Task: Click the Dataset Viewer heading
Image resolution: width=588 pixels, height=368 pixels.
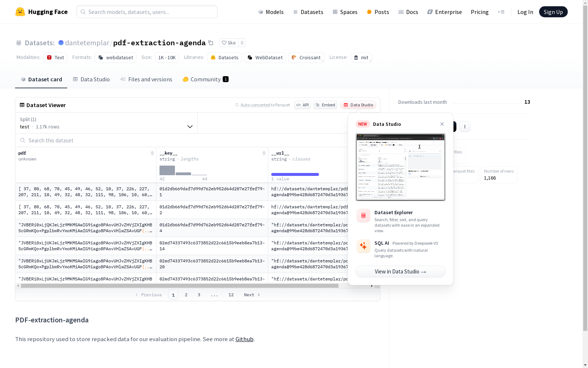Action: point(46,105)
